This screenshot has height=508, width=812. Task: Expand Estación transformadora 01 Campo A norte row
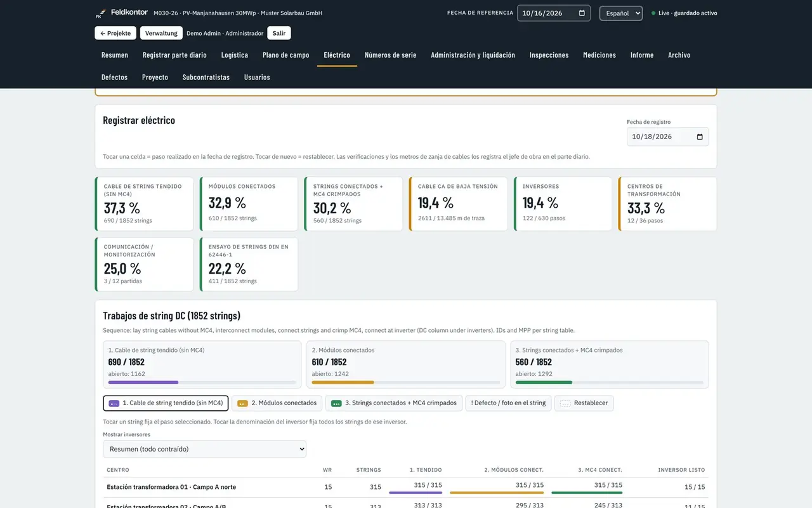(x=406, y=487)
